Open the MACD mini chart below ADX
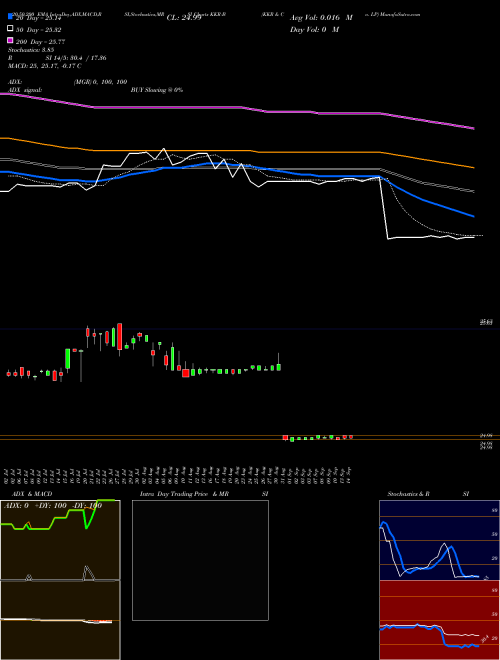 click(60, 620)
